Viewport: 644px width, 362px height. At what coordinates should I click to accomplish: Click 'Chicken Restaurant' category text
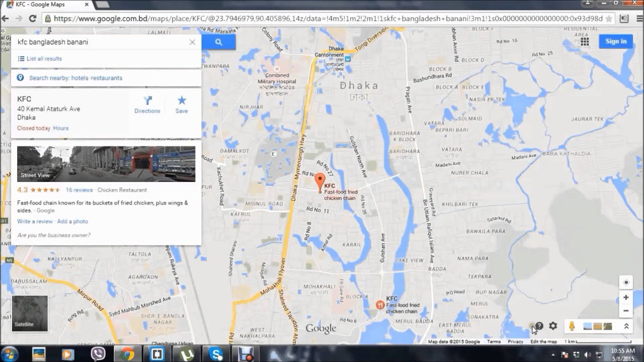[122, 190]
